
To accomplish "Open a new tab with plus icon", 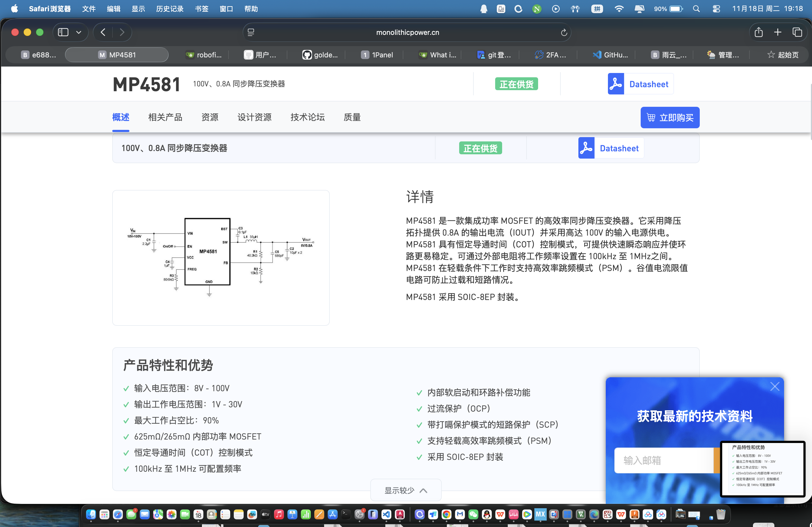I will click(778, 32).
